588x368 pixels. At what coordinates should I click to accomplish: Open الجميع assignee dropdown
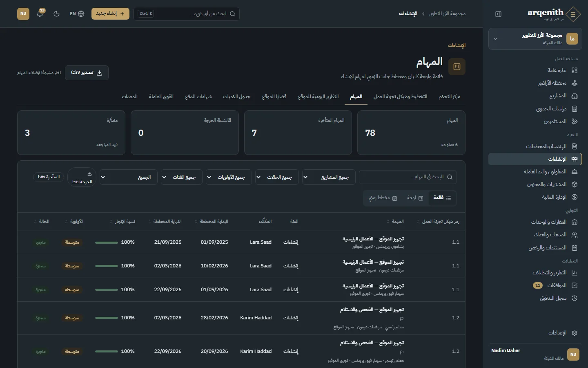(x=129, y=177)
